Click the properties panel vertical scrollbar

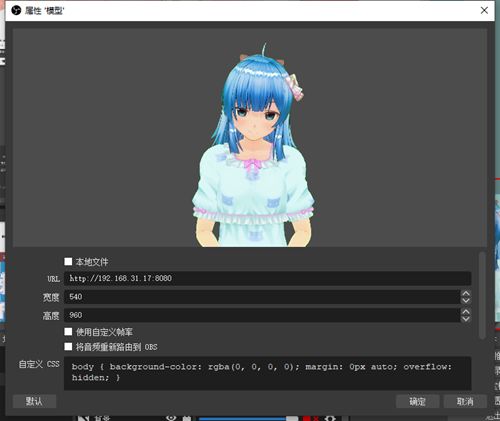pos(482,296)
